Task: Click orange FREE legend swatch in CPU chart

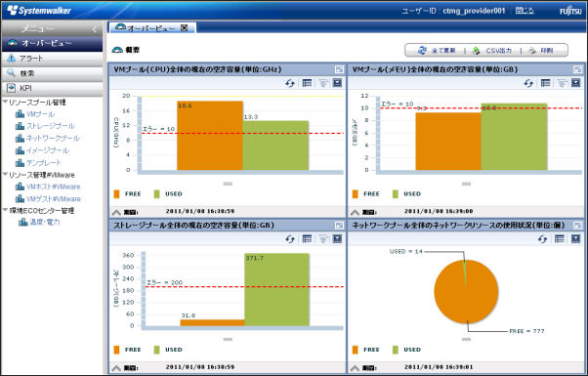Action: pos(116,193)
